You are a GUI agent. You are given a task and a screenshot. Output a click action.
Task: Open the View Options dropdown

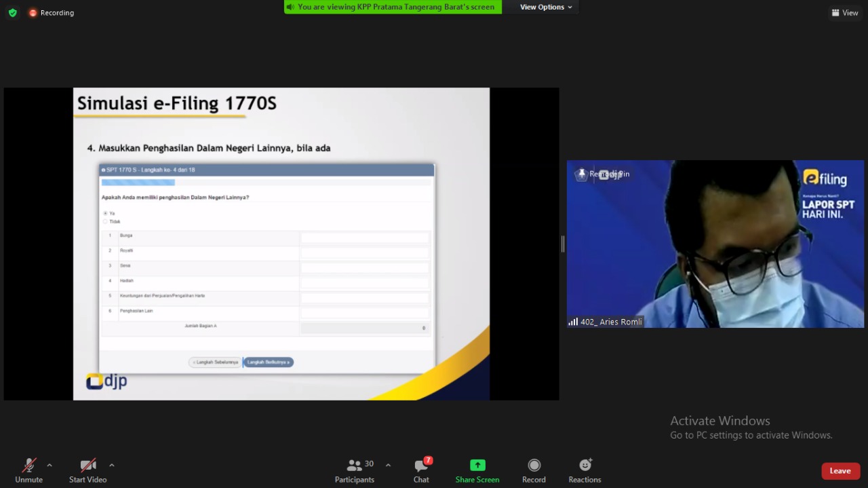(x=546, y=7)
